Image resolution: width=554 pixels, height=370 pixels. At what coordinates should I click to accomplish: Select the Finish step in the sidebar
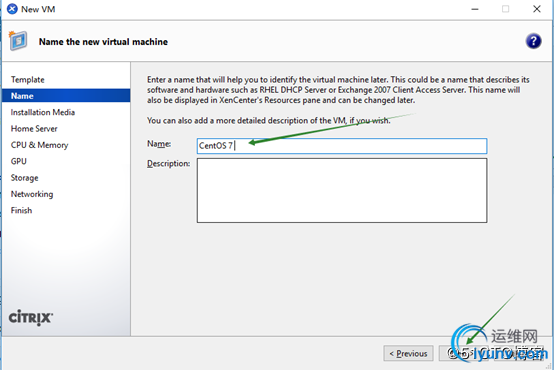pos(21,210)
